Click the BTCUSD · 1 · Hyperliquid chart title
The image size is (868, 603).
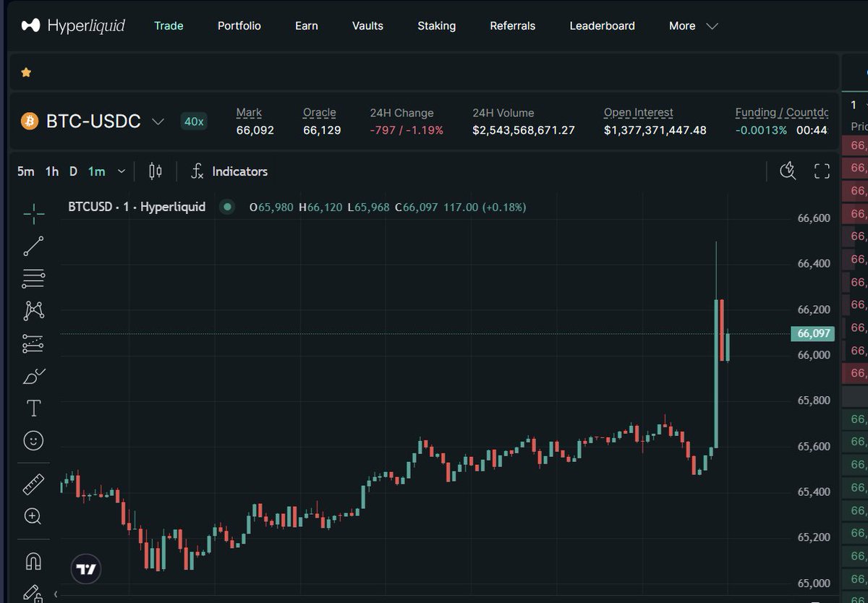[x=137, y=207]
